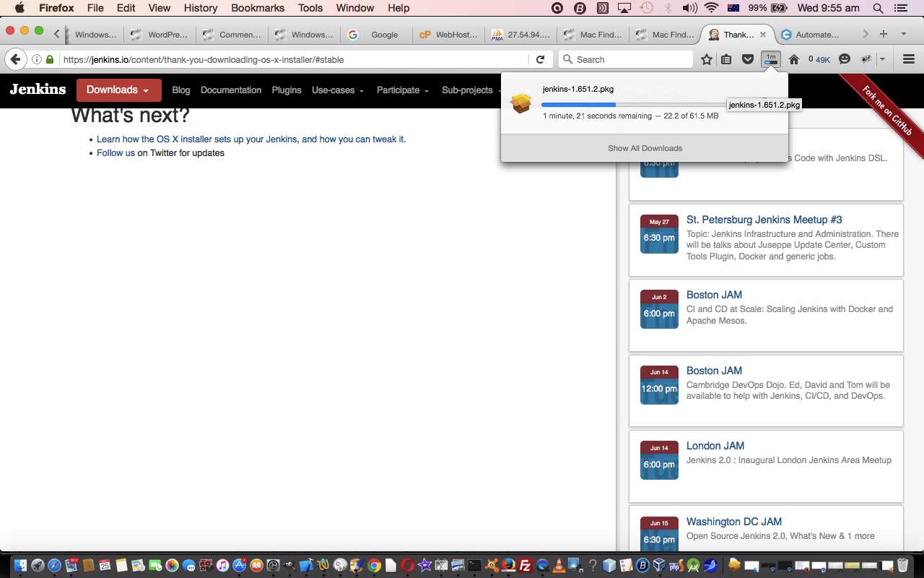Open a new tab with the plus button
The height and width of the screenshot is (578, 924).
pos(884,34)
